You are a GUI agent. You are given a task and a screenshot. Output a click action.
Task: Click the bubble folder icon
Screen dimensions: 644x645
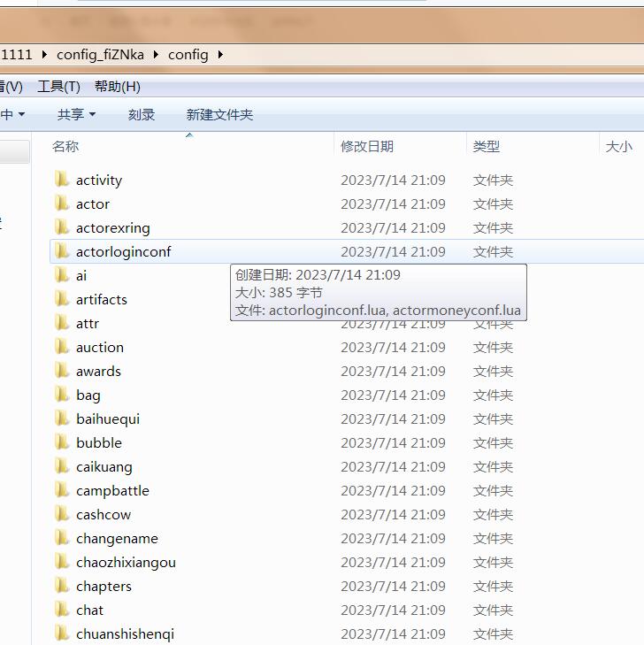[62, 442]
